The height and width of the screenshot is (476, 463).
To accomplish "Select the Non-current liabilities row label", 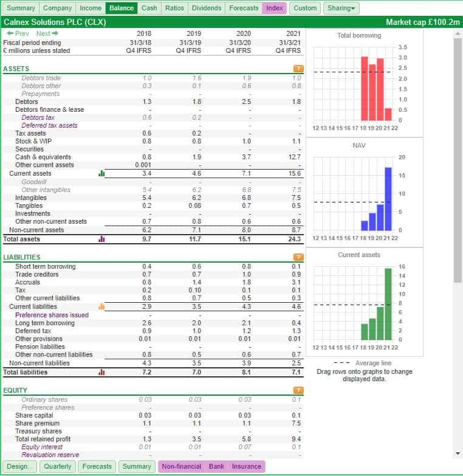I will pyautogui.click(x=39, y=363).
